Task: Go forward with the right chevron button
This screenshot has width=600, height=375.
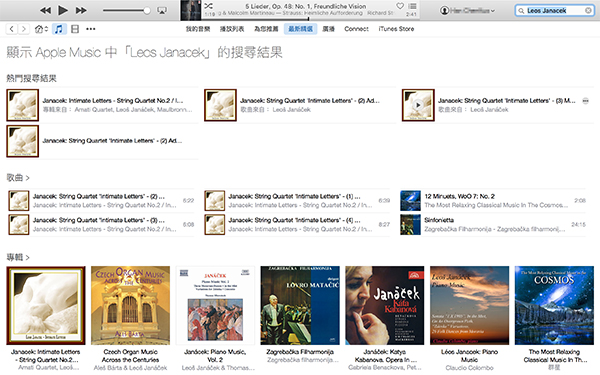Action: 24,29
